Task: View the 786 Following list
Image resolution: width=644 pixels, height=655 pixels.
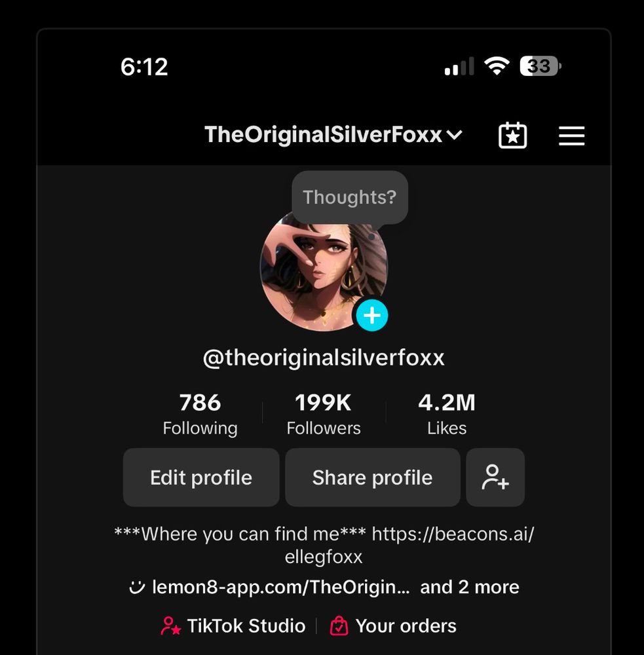Action: tap(200, 414)
